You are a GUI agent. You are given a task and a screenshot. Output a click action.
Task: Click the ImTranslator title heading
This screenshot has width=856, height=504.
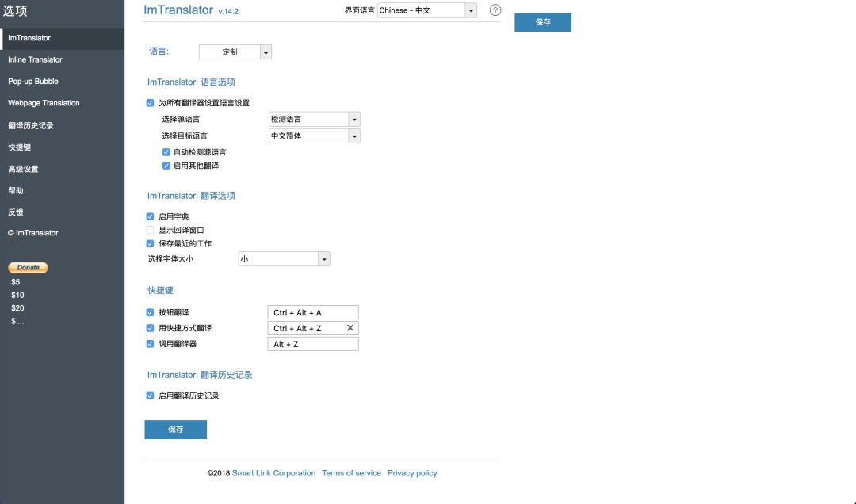[178, 10]
